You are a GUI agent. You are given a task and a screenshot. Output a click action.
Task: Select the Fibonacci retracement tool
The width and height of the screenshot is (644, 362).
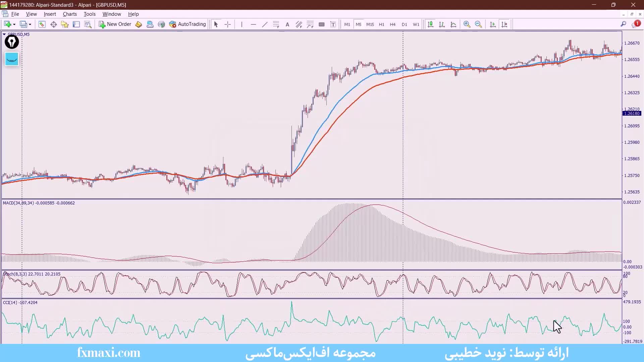point(276,24)
